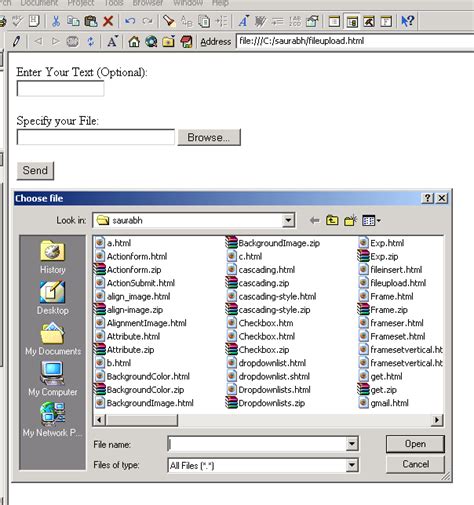Open the Document menu

click(39, 3)
